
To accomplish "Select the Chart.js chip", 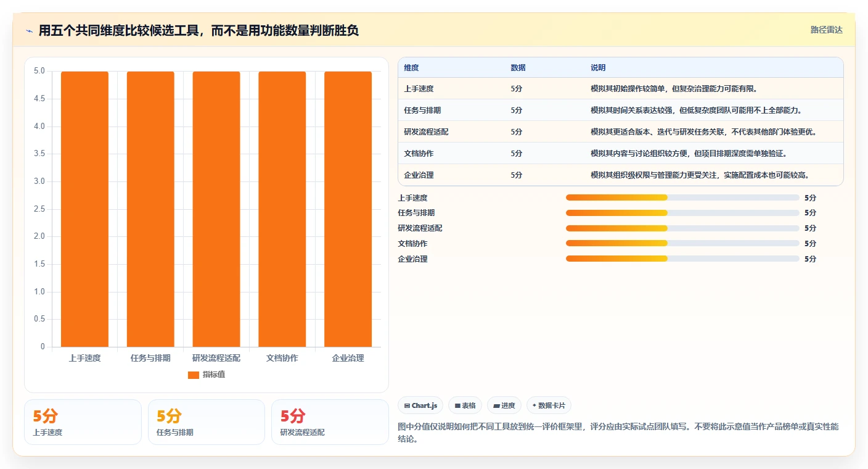I will pos(420,405).
